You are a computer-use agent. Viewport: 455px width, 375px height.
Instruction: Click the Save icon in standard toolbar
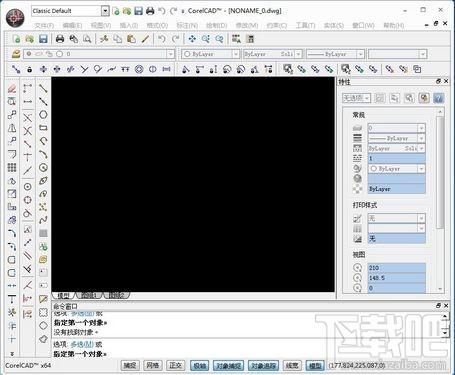[x=43, y=39]
